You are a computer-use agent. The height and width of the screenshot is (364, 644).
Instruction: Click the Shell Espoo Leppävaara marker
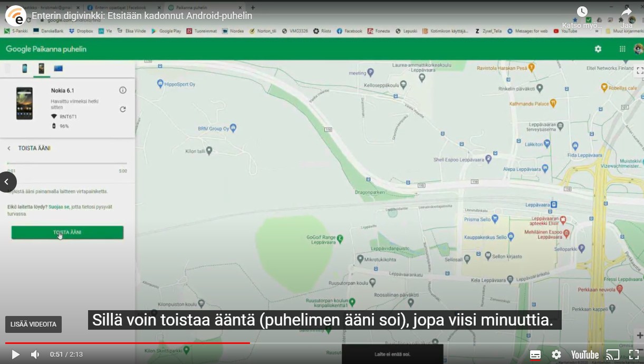click(489, 158)
